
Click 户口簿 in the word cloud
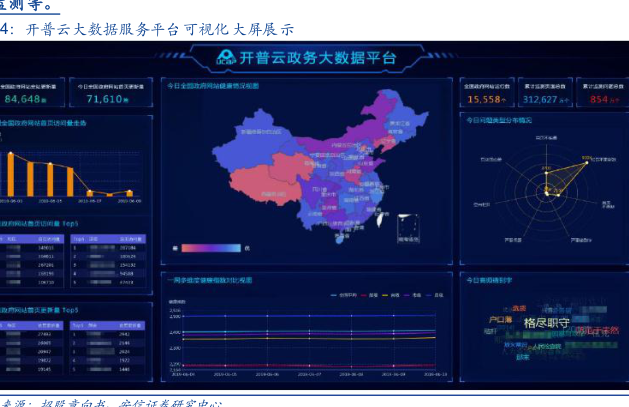click(x=500, y=320)
